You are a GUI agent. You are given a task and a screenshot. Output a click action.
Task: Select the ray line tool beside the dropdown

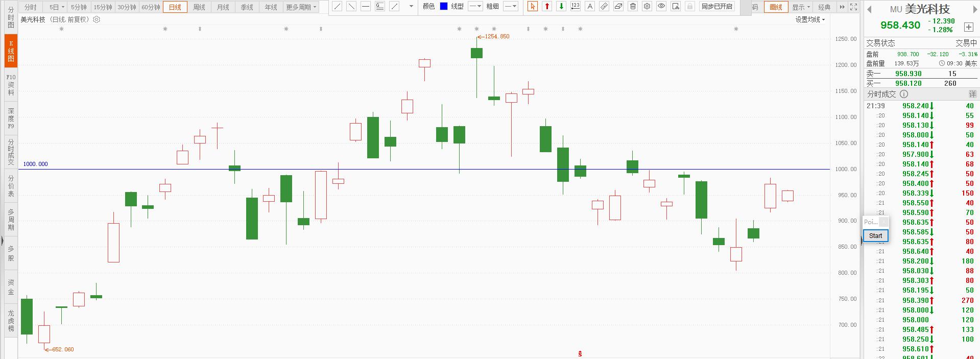[x=394, y=6]
